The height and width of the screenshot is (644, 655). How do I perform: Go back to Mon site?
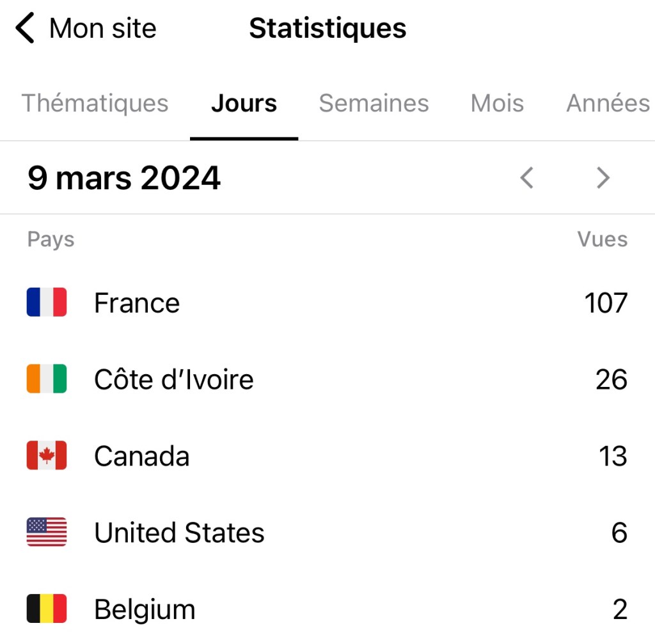click(x=102, y=29)
